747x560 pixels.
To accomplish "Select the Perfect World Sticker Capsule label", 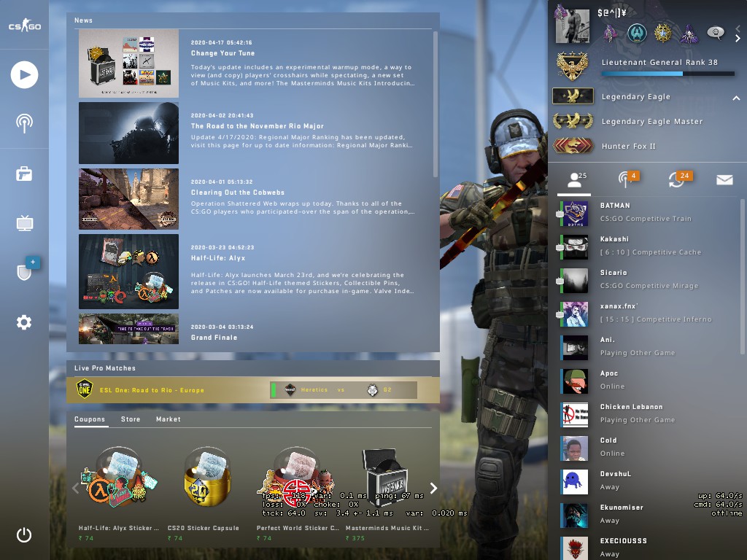I will [298, 528].
